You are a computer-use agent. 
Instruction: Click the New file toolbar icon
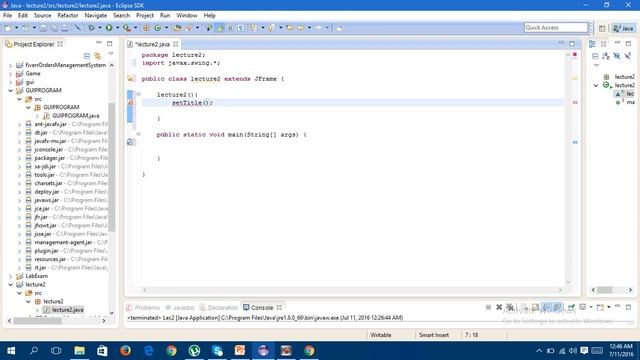(x=8, y=28)
